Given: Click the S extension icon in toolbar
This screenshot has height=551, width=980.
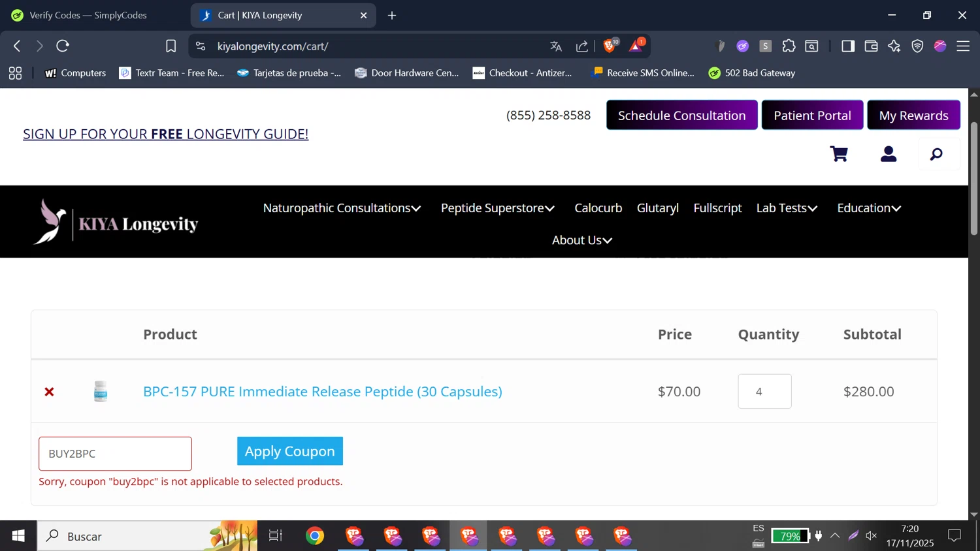Looking at the screenshot, I should (766, 46).
